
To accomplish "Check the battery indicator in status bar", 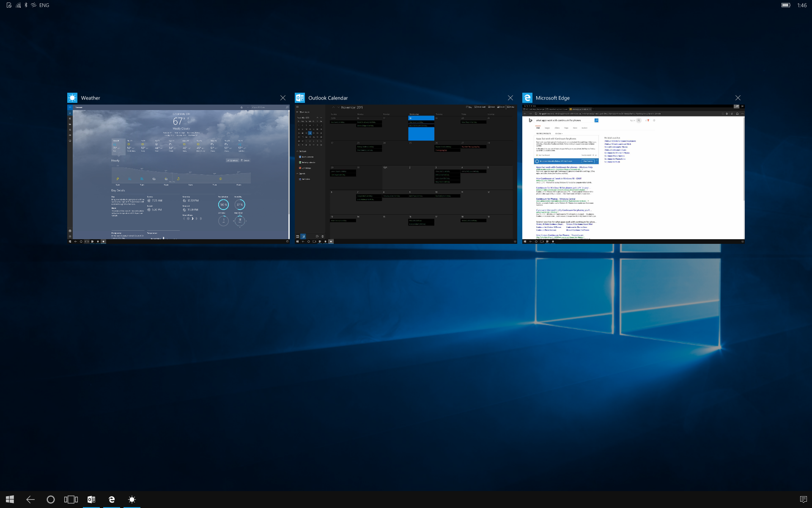I will click(x=786, y=5).
